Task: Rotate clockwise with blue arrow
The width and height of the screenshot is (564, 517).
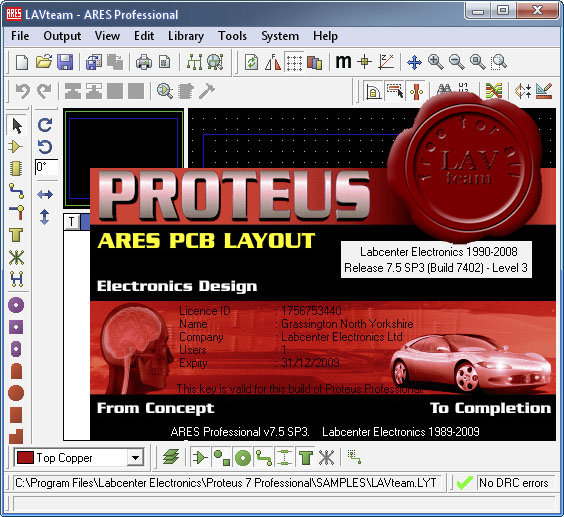Action: (x=45, y=125)
